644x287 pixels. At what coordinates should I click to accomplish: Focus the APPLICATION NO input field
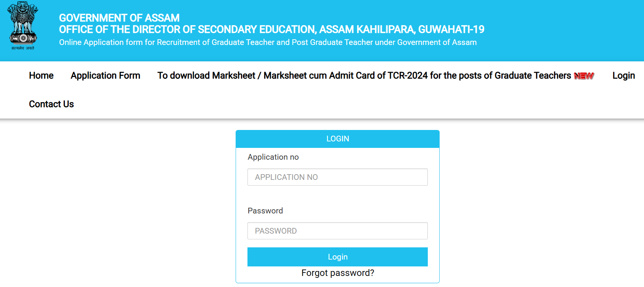point(337,177)
